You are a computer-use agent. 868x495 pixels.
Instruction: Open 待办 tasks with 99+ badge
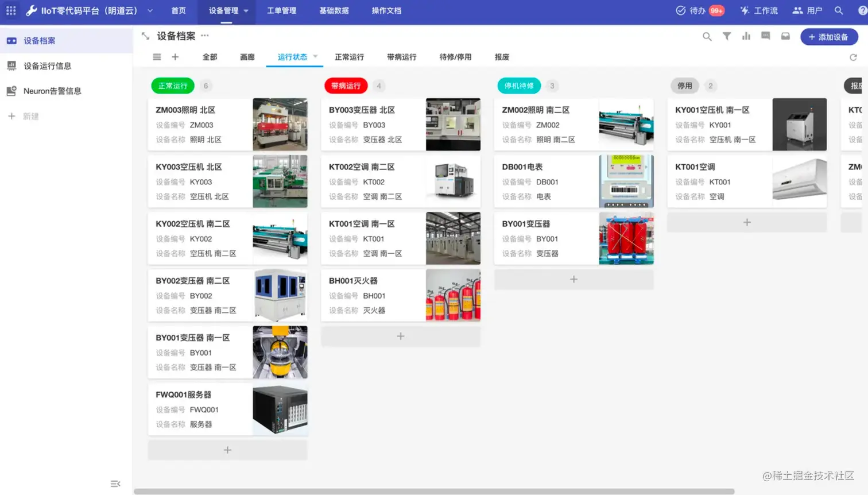(700, 10)
